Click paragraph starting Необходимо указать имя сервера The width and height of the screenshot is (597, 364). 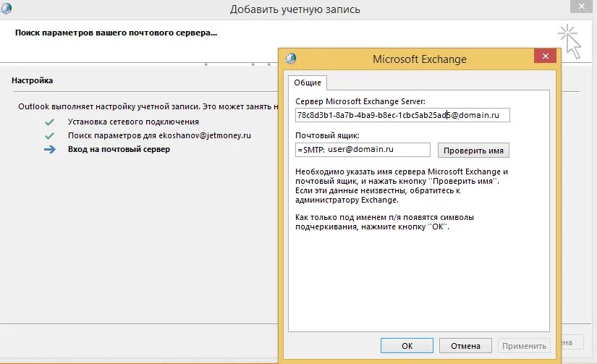(402, 186)
